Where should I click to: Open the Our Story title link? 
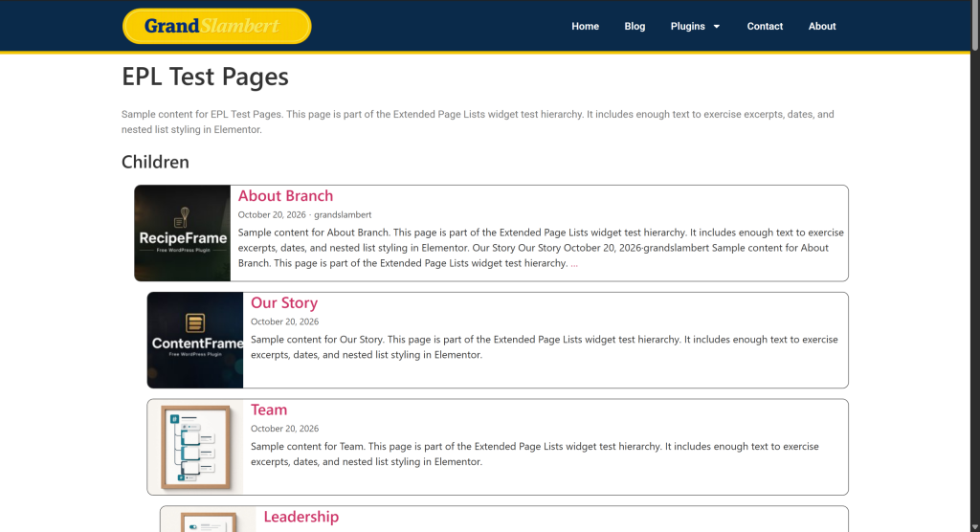coord(283,302)
